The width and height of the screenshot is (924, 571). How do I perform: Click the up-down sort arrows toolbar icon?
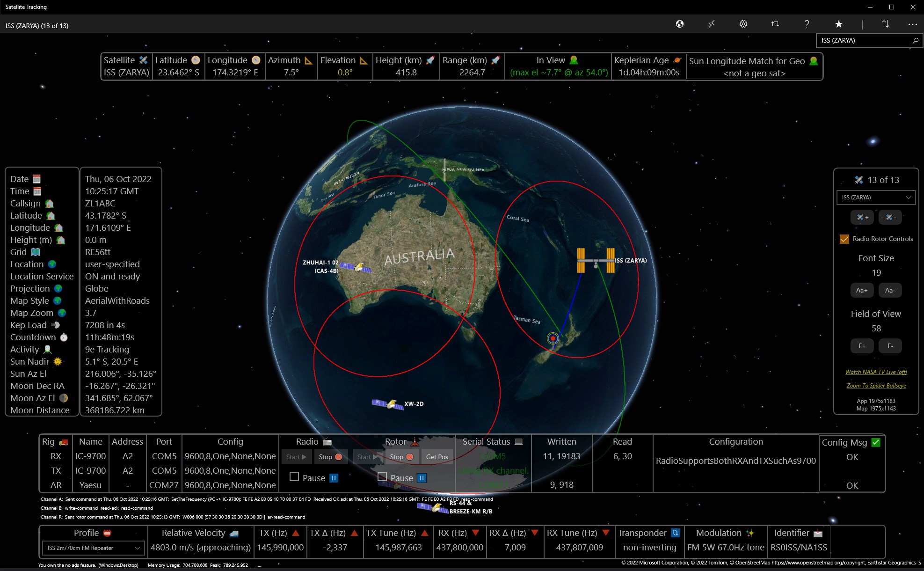pyautogui.click(x=885, y=24)
